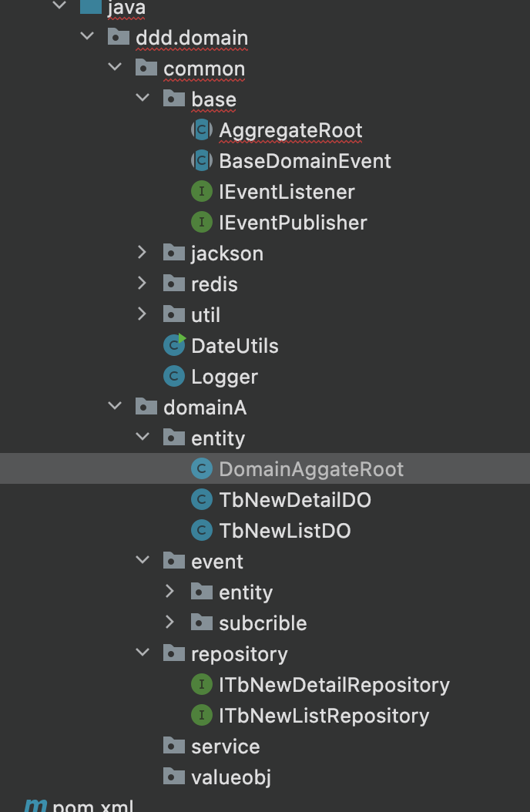Select TbNewDetailDO in the tree

click(x=295, y=500)
